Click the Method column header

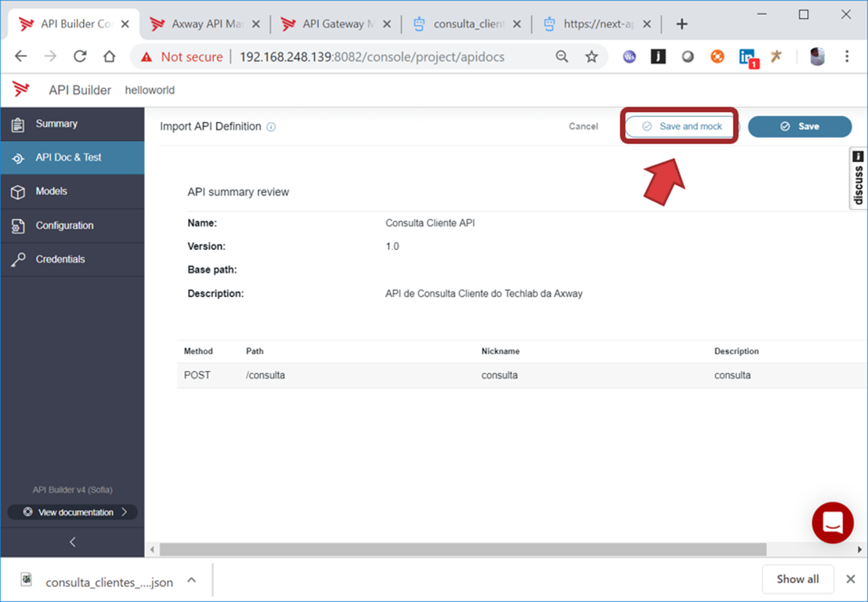click(198, 351)
